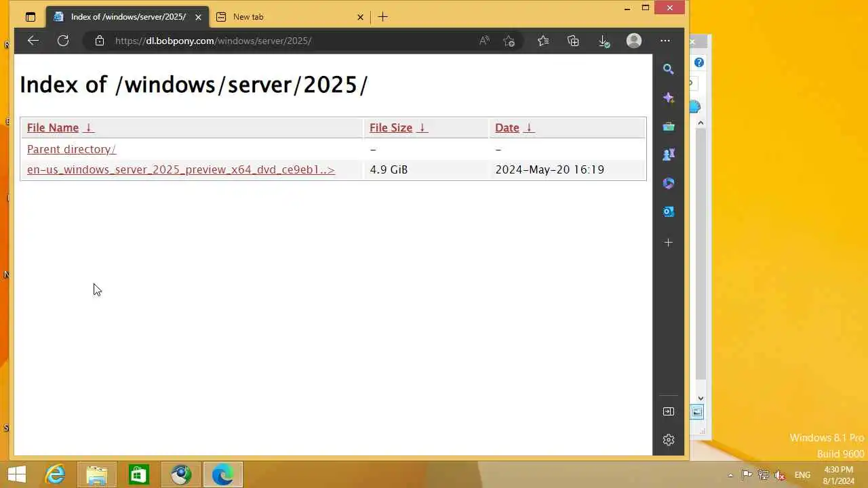Close the Index of /windows/server/2025/ tab
Viewport: 868px width, 488px height.
click(x=198, y=17)
